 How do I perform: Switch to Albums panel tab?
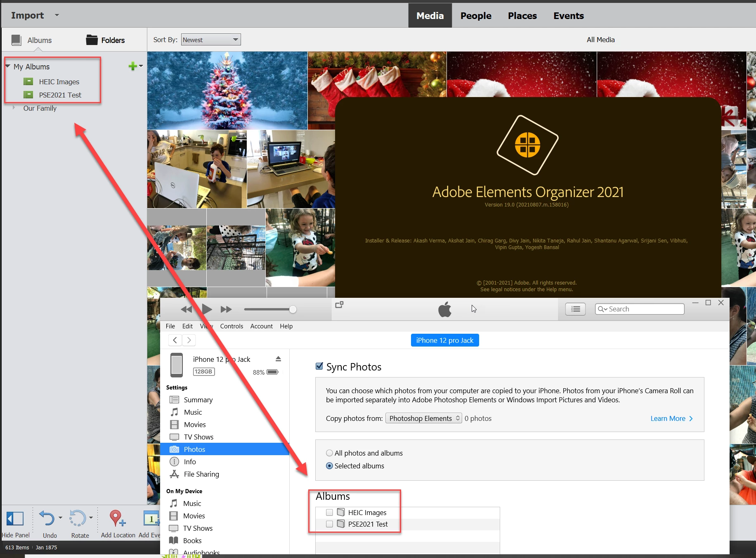(x=32, y=40)
